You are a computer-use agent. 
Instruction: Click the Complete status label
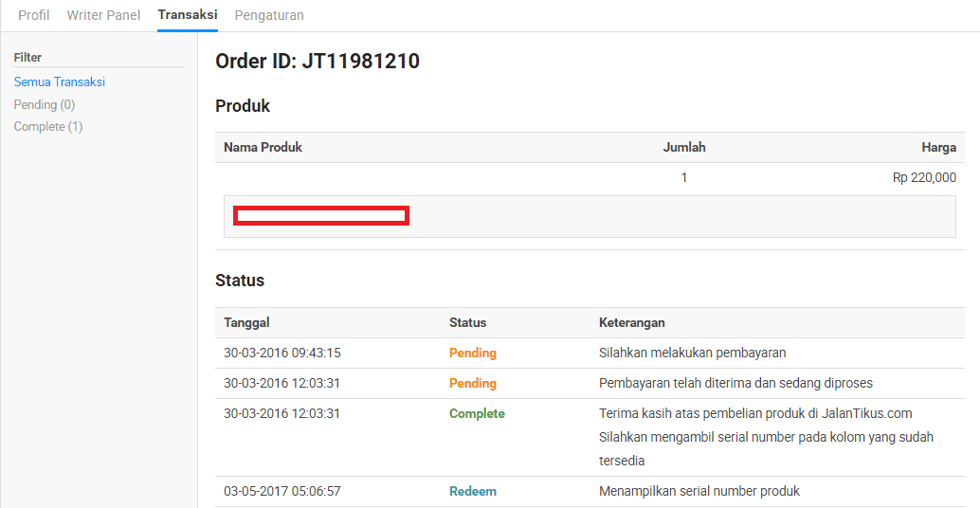click(x=477, y=413)
